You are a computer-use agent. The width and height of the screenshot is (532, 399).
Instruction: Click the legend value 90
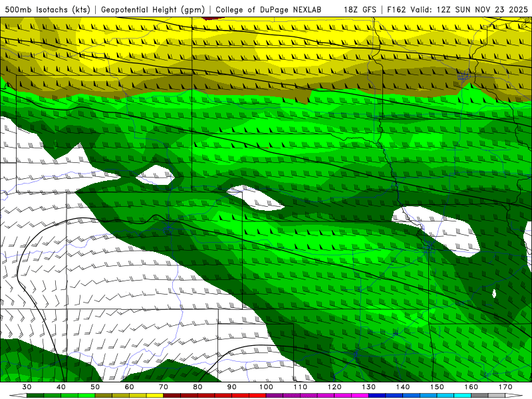231,387
